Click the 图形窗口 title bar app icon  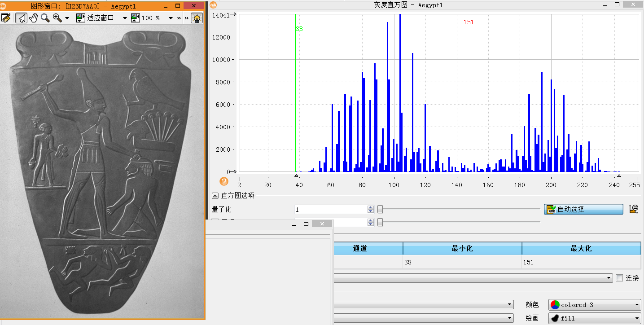point(4,6)
